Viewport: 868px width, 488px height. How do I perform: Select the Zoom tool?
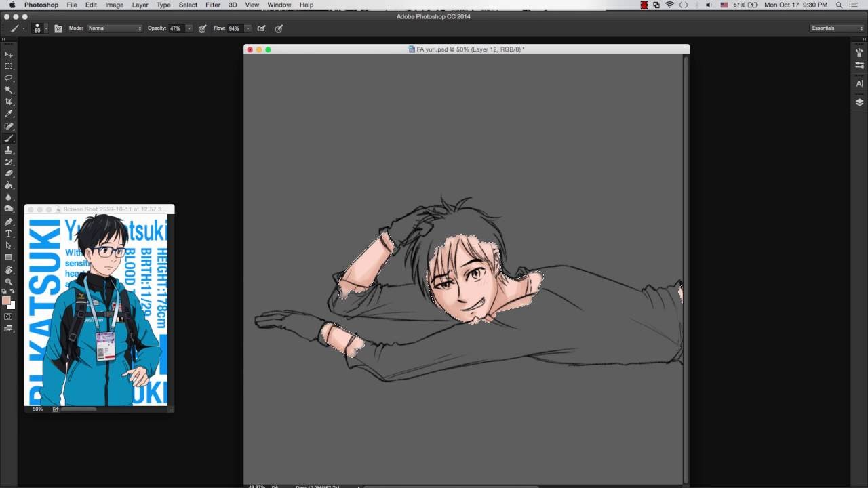click(9, 281)
